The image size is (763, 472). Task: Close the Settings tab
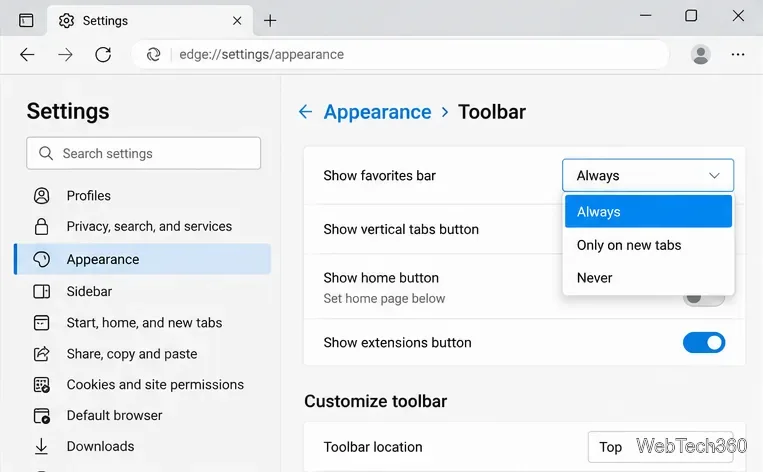tap(237, 20)
